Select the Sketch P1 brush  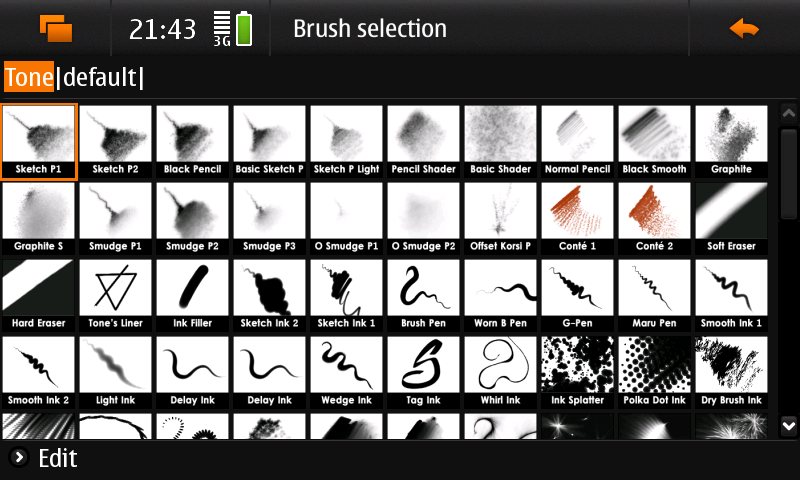[x=39, y=141]
